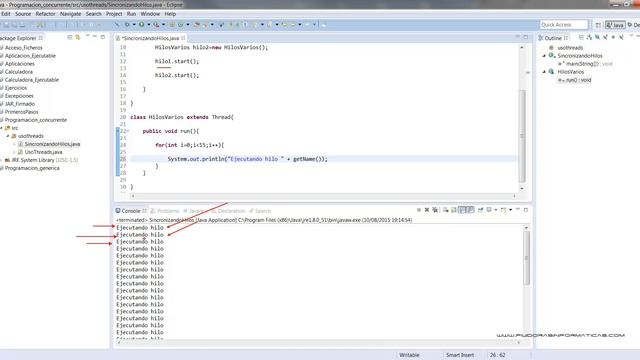The height and width of the screenshot is (360, 640).
Task: Toggle Scroll Lock in Console toolbar
Action: [x=453, y=210]
